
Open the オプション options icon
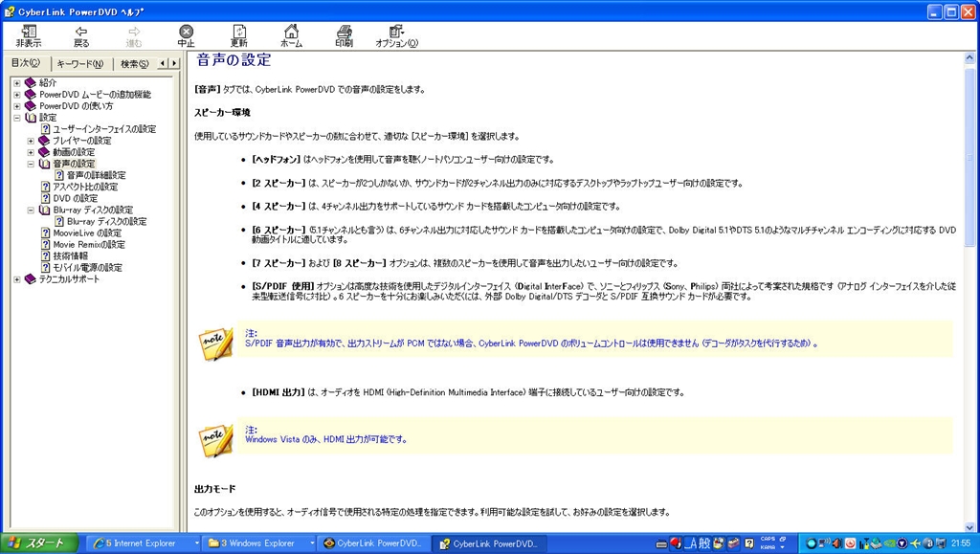(x=396, y=36)
